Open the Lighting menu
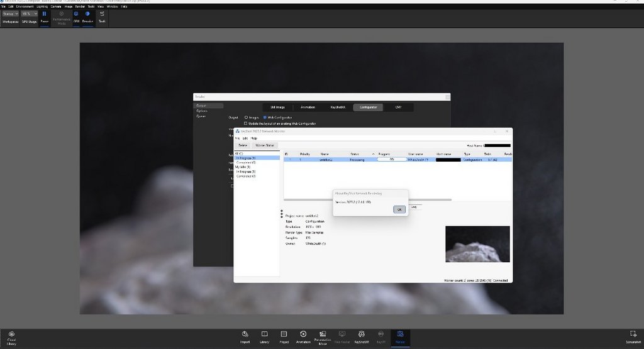The height and width of the screenshot is (349, 644). click(42, 6)
